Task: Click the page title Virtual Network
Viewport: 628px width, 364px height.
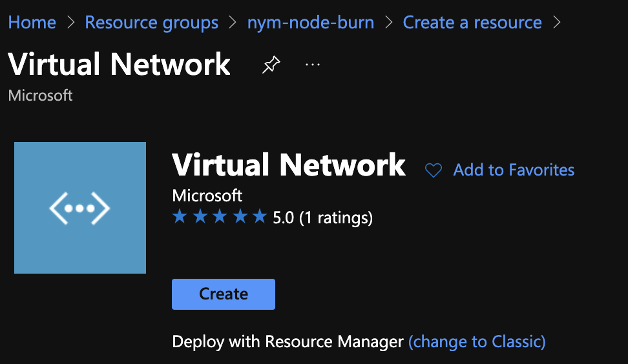Action: pos(119,64)
